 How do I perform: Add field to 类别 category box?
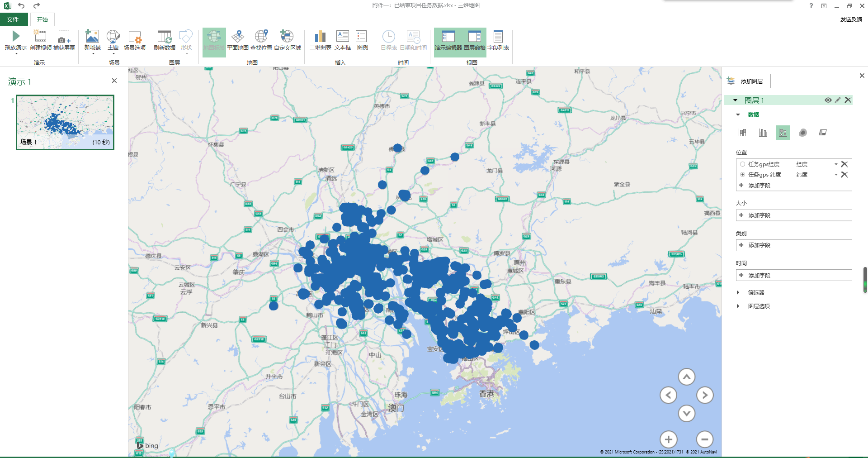(x=794, y=245)
